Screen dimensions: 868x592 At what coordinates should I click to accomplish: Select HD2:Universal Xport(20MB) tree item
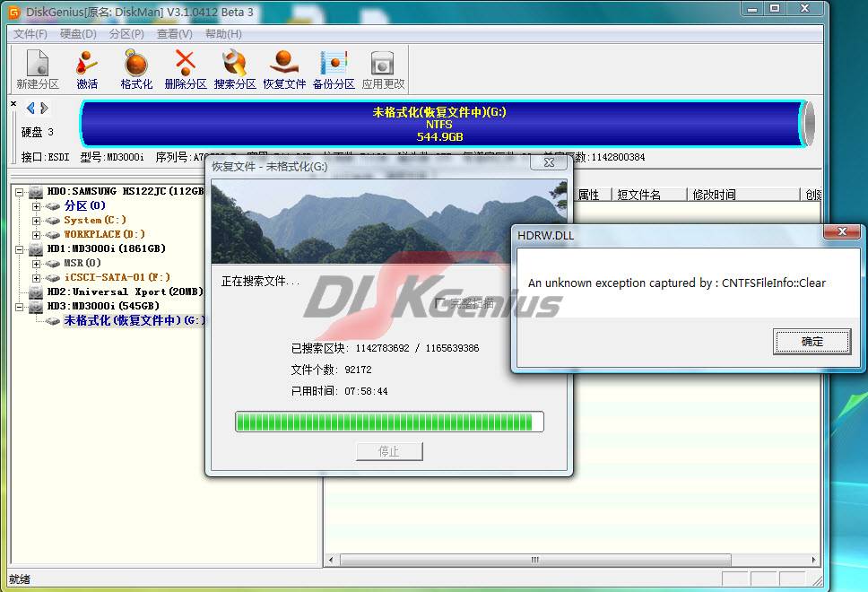(x=126, y=292)
